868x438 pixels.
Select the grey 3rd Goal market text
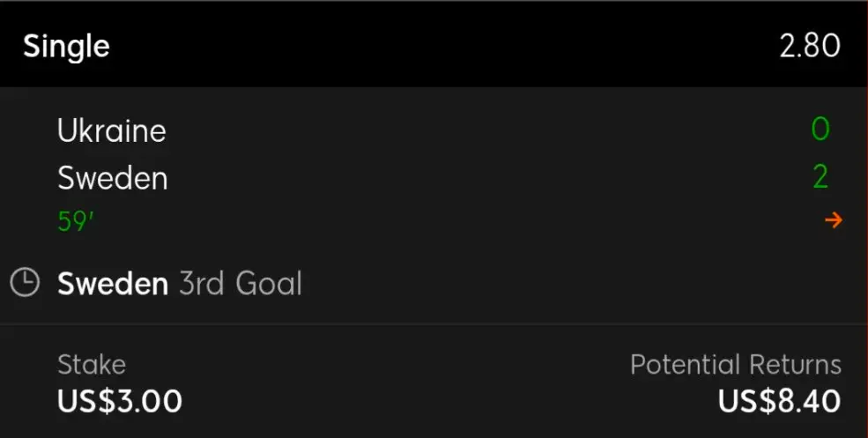(x=241, y=284)
